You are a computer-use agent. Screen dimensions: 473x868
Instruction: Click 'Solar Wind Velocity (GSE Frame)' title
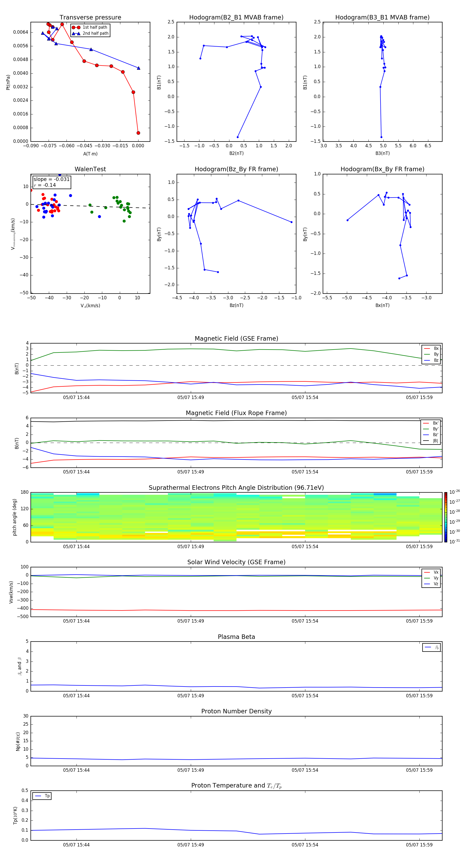[x=236, y=562]
